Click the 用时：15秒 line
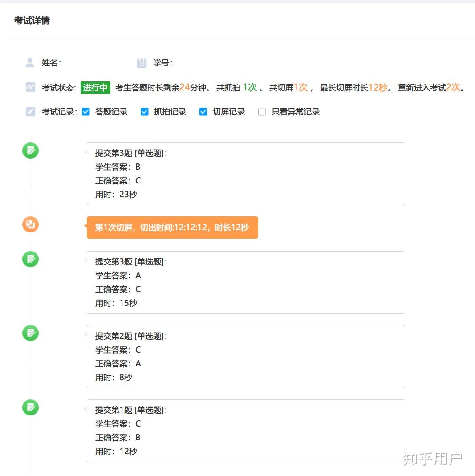Screen dimensions: 475x476 pos(116,303)
